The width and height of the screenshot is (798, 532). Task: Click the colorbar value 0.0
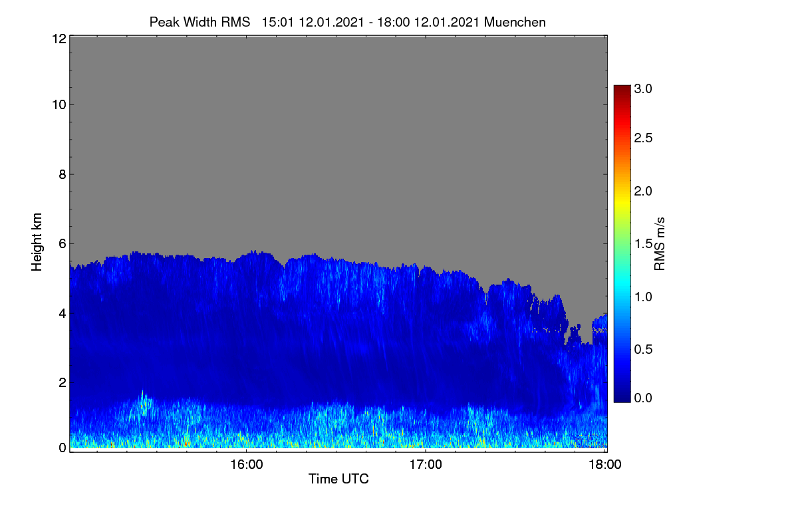[643, 398]
